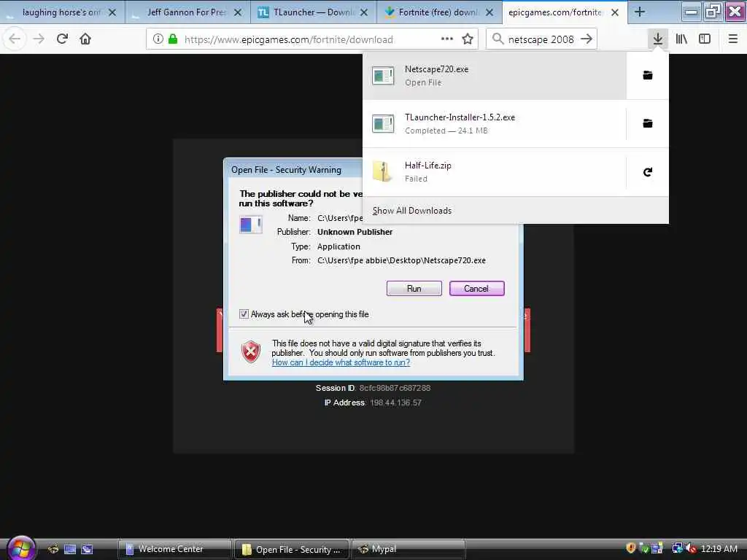The width and height of the screenshot is (747, 560).
Task: Open the Open File - Security taskbar button
Action: [x=292, y=549]
